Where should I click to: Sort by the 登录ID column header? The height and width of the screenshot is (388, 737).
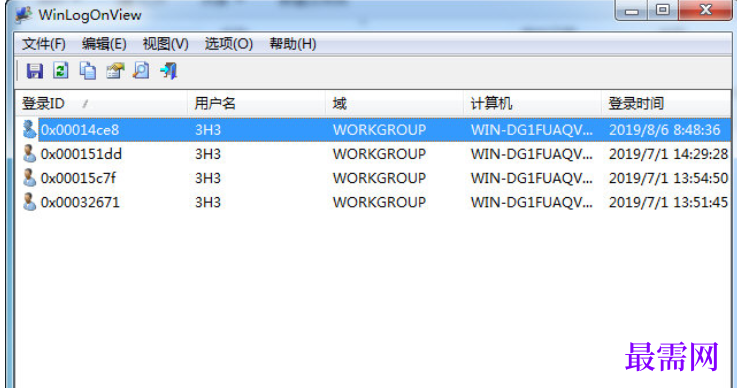pyautogui.click(x=101, y=103)
